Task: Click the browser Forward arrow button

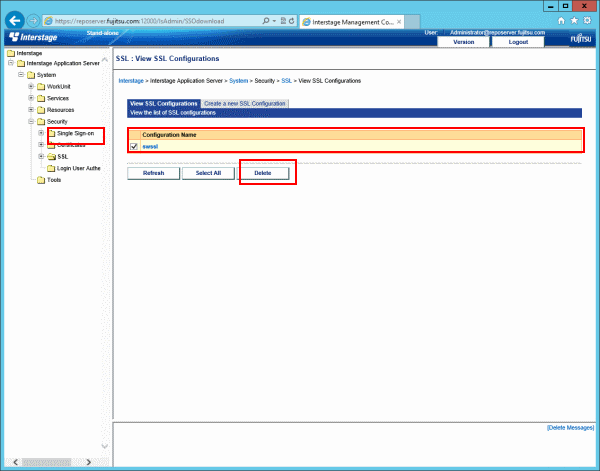Action: coord(34,21)
